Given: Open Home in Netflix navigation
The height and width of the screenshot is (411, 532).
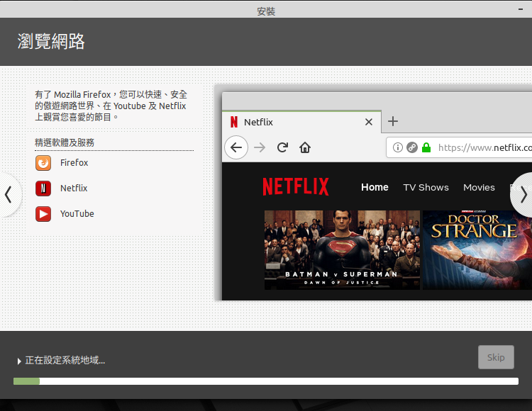Looking at the screenshot, I should [x=375, y=187].
